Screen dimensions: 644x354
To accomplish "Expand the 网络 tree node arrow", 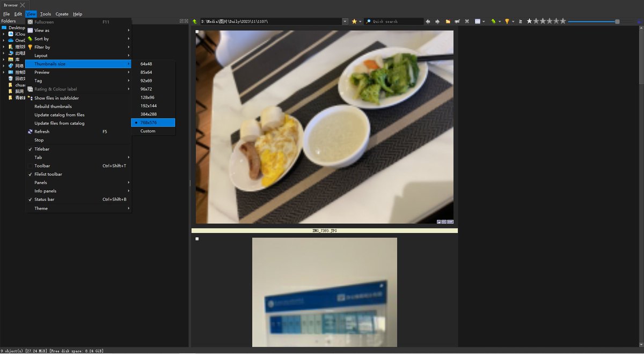I will tap(4, 65).
